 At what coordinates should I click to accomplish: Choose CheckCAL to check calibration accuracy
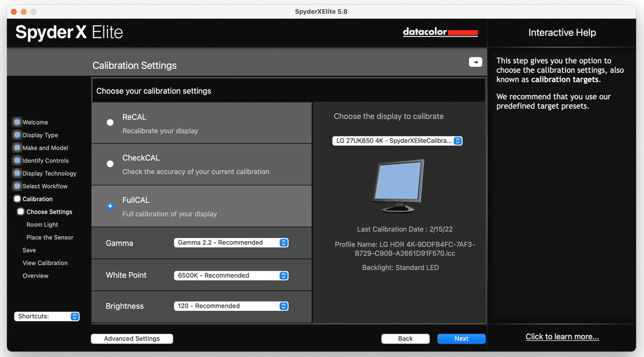110,164
